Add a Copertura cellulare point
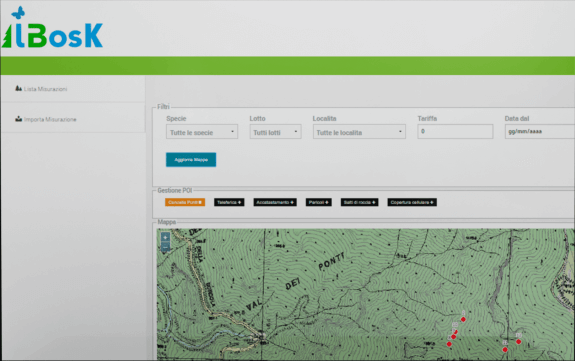 pyautogui.click(x=412, y=202)
